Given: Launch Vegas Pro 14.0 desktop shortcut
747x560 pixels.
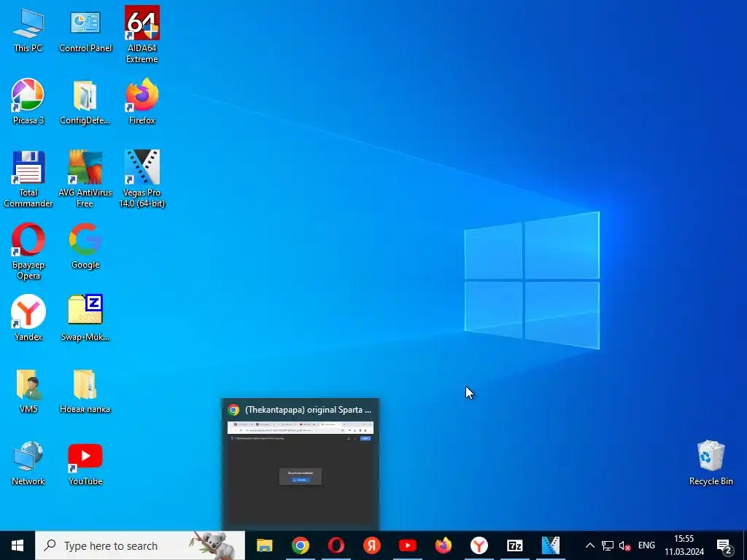Looking at the screenshot, I should [142, 179].
